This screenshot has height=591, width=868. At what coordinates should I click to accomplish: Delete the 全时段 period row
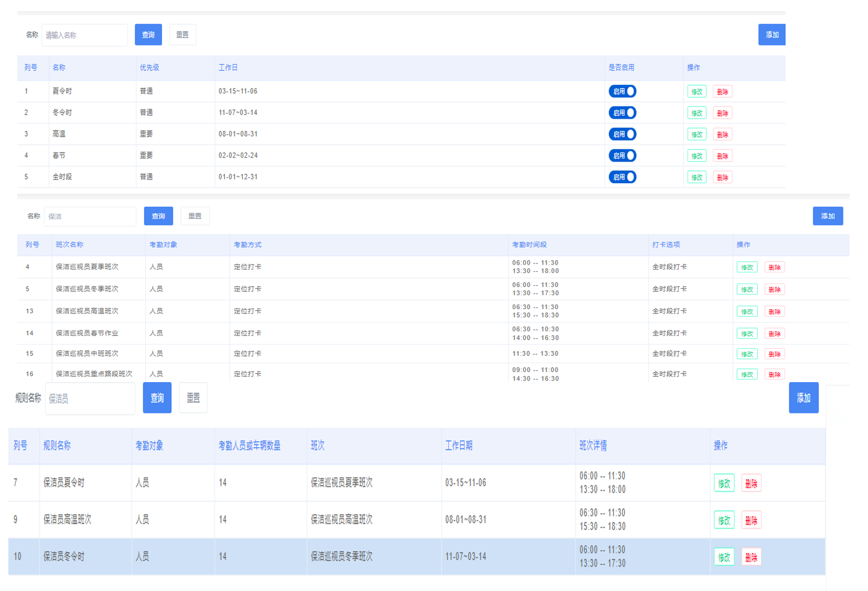pyautogui.click(x=722, y=178)
